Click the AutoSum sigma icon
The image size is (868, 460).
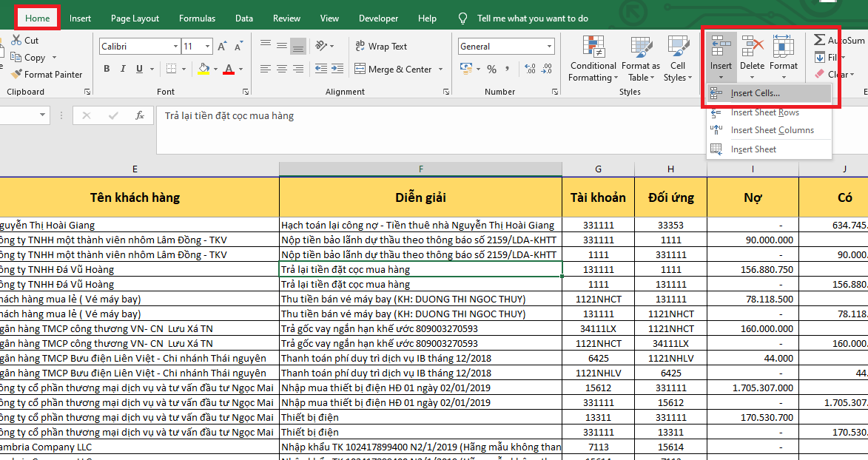tap(820, 40)
